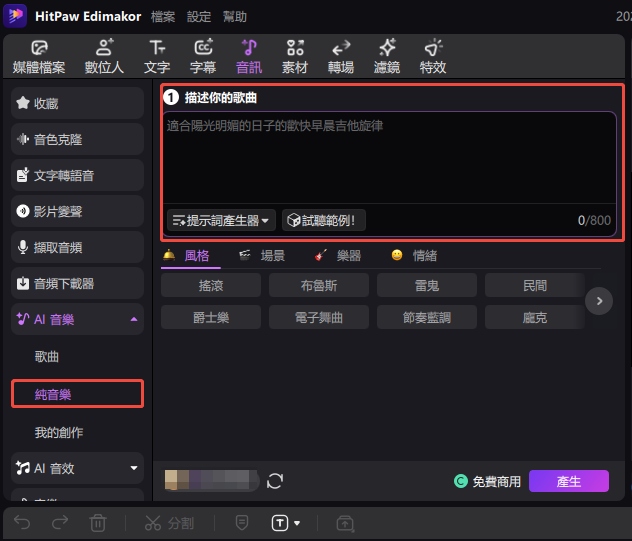Open the 幫助 menu
The width and height of the screenshot is (632, 541).
pos(235,17)
